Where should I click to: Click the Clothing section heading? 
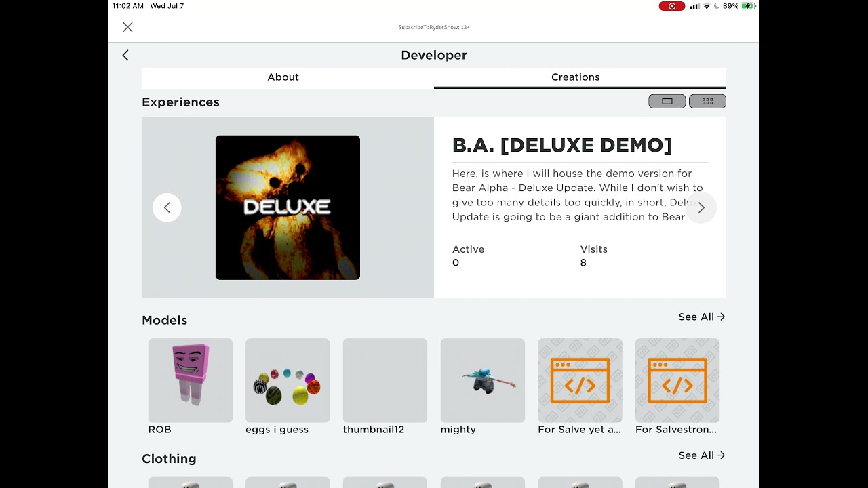[x=169, y=459]
